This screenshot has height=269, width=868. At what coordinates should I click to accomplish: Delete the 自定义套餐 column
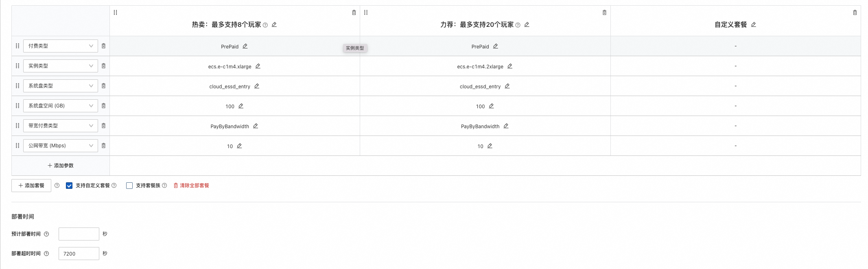pos(855,13)
